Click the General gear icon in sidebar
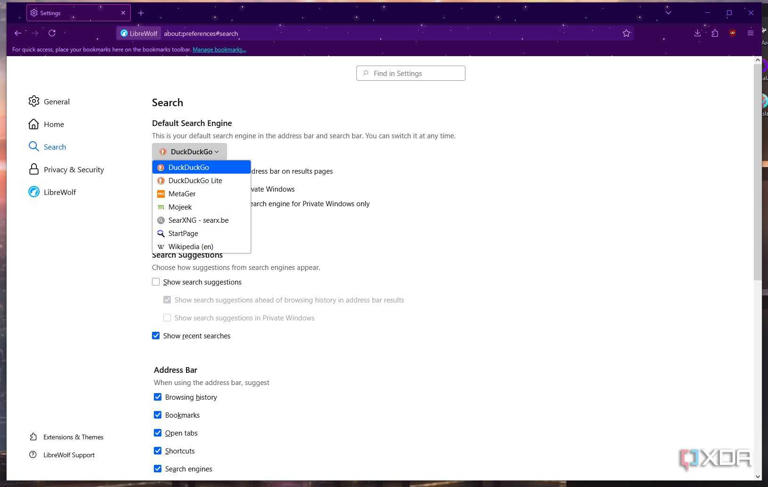The width and height of the screenshot is (768, 487). 33,101
